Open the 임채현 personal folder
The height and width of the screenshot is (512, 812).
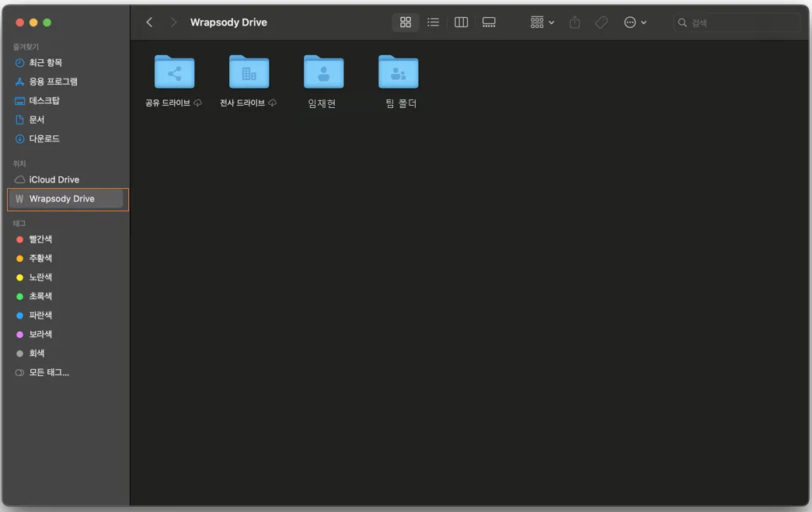click(x=324, y=72)
